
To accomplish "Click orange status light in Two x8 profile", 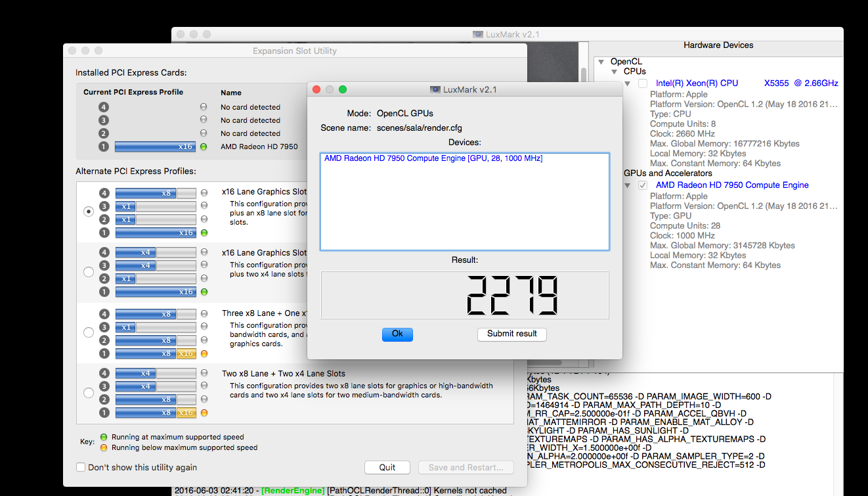I will click(x=204, y=413).
